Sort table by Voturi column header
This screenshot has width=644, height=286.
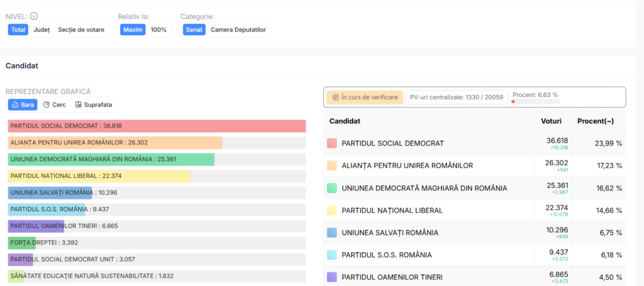click(x=552, y=121)
